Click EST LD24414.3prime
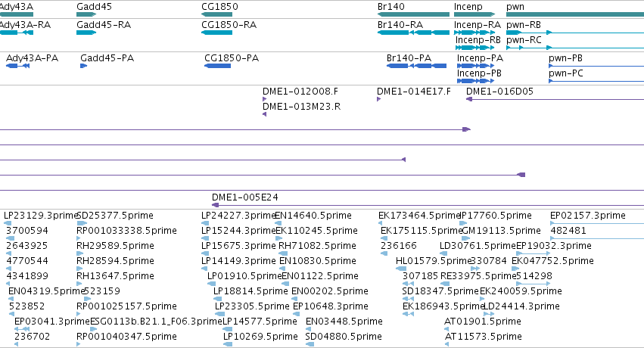This screenshot has height=348, width=644. 521,306
